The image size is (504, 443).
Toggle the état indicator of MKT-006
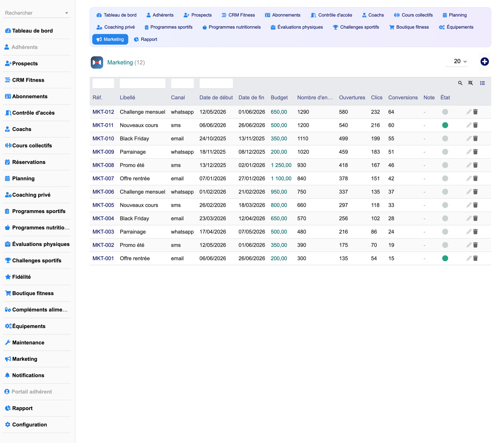[x=445, y=192]
